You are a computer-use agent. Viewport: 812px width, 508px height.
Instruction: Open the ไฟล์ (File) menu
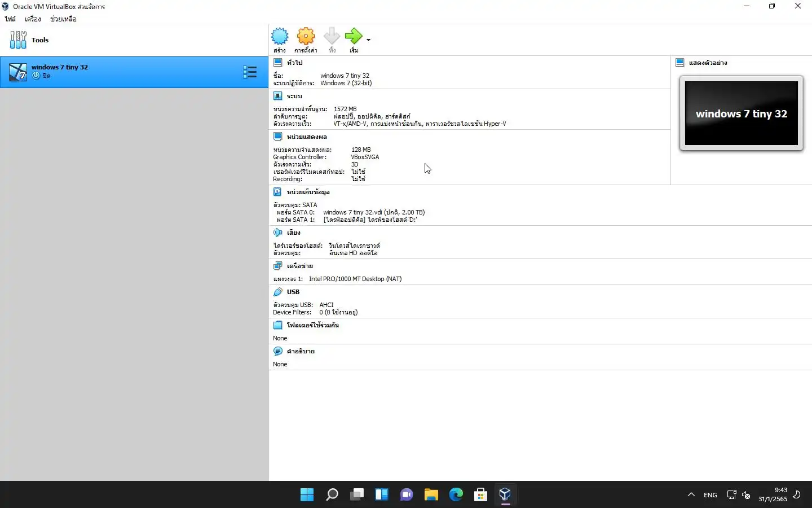click(x=11, y=19)
